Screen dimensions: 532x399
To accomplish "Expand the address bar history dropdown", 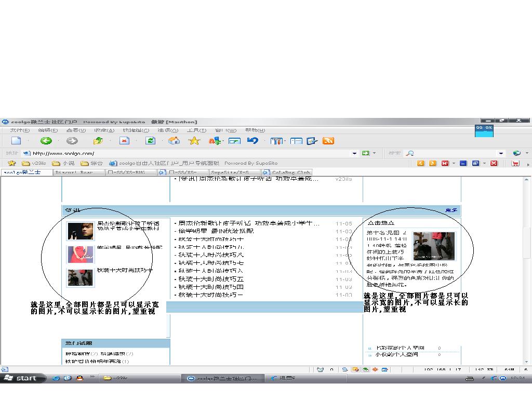I will (x=354, y=153).
